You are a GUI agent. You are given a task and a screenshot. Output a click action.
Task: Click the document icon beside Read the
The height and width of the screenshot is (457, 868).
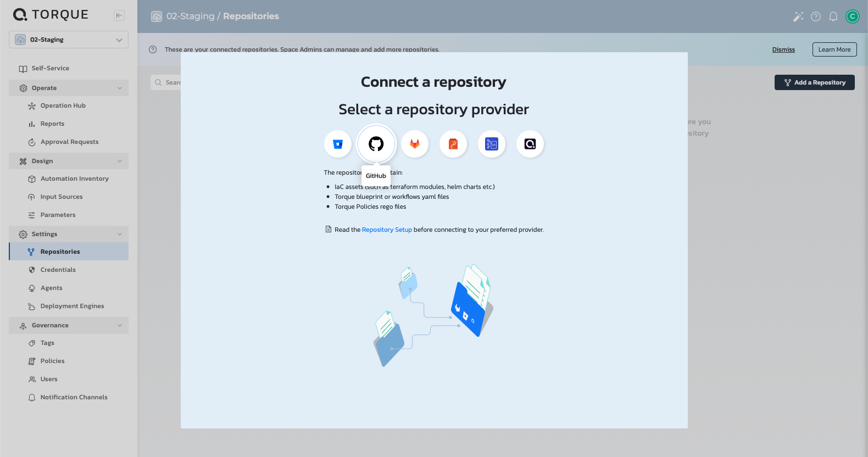coord(329,230)
